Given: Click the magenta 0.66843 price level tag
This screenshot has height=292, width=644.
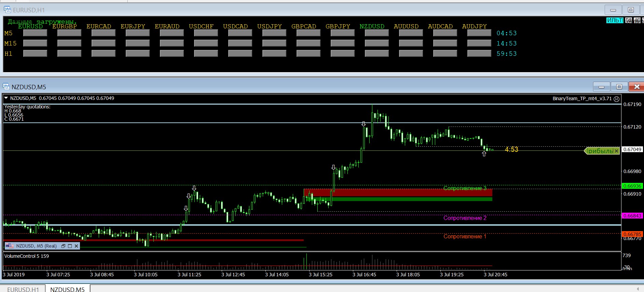Looking at the screenshot, I should (x=632, y=216).
